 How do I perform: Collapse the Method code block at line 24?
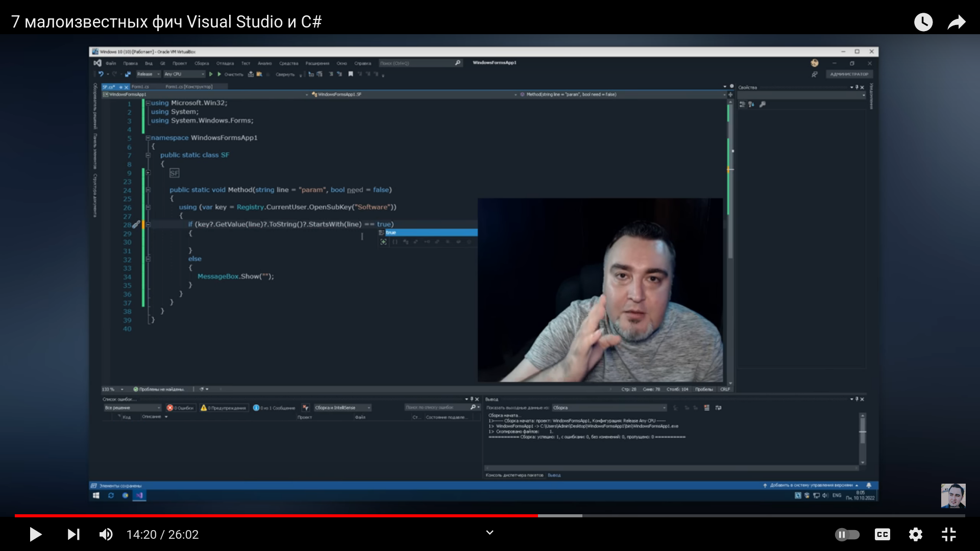tap(148, 190)
